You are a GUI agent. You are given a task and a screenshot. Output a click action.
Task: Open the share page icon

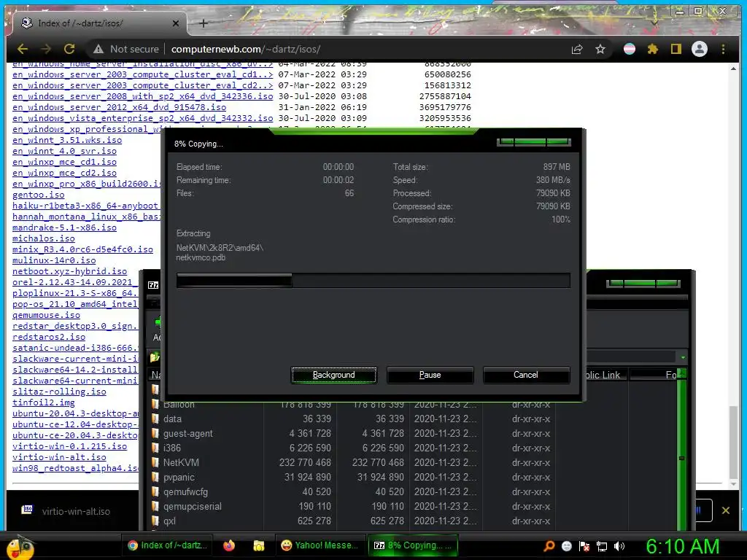pyautogui.click(x=577, y=49)
